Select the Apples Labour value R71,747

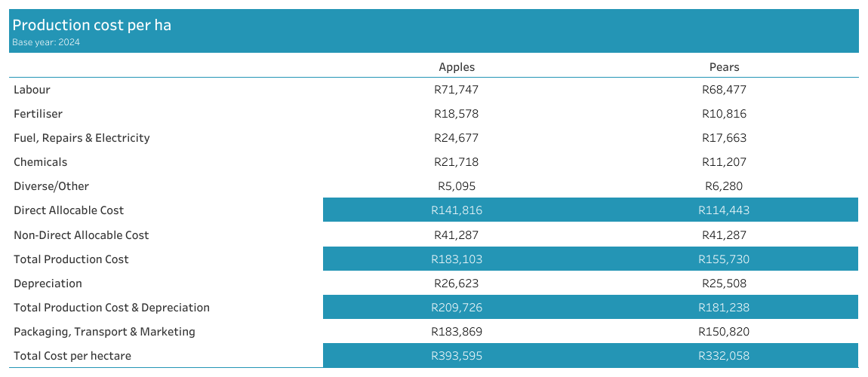(457, 90)
